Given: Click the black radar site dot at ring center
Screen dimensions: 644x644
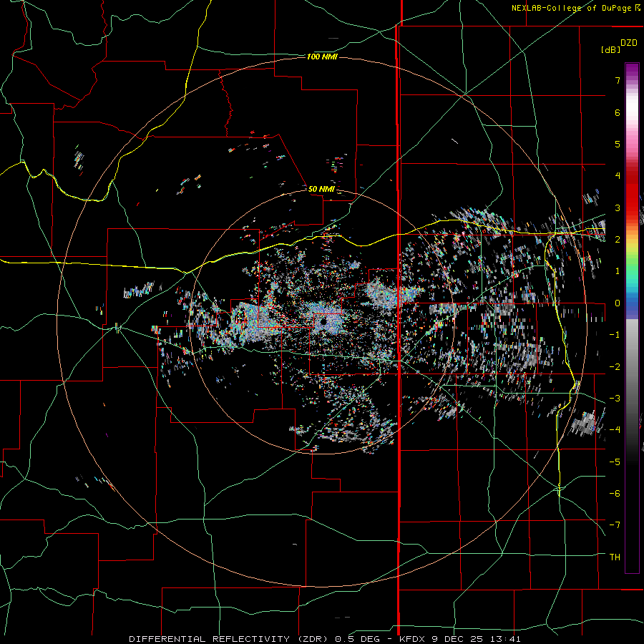Looking at the screenshot, I should pyautogui.click(x=323, y=321).
